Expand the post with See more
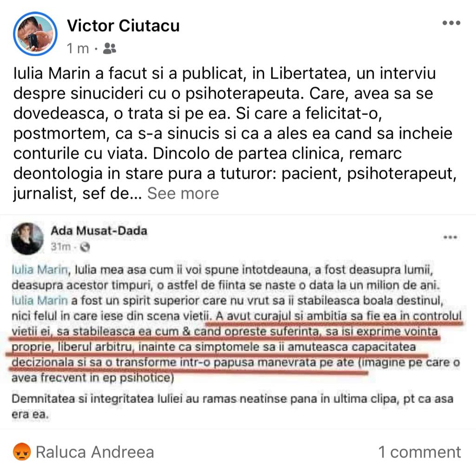 tap(183, 194)
